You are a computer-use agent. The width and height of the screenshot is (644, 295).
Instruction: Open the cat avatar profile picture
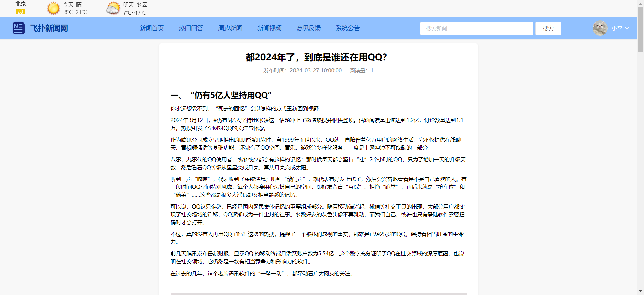click(600, 28)
